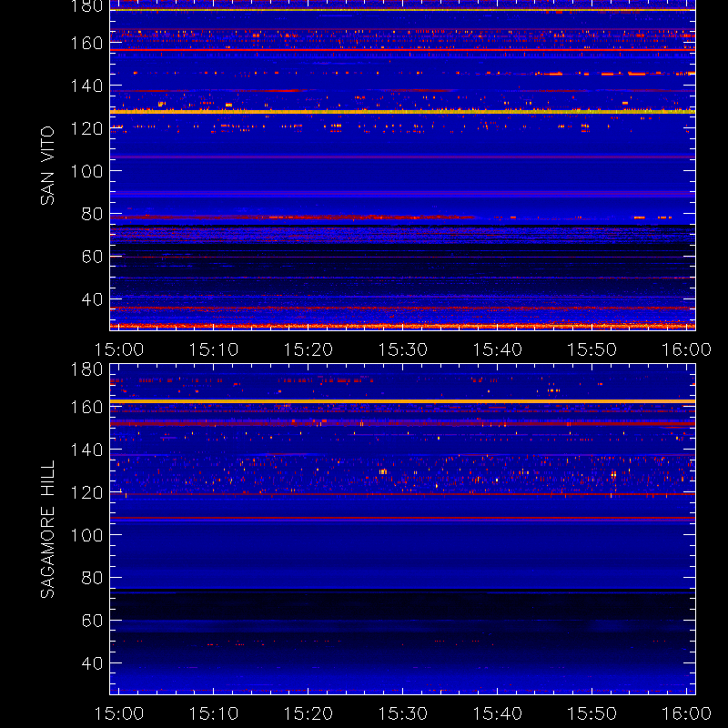Pick the 120 label on Sagamore Hill axis

pyautogui.click(x=86, y=492)
